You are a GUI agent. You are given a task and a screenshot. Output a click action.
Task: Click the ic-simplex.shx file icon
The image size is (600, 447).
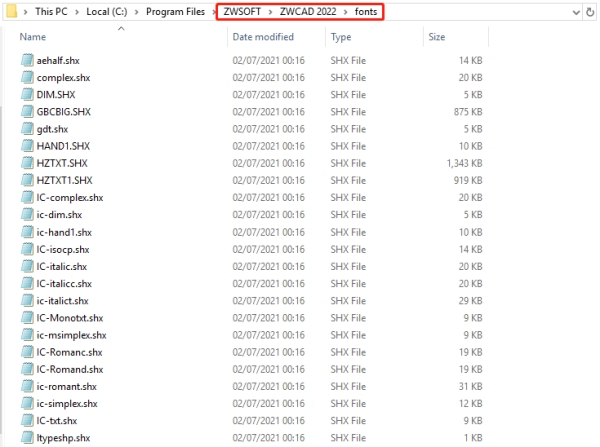click(27, 404)
